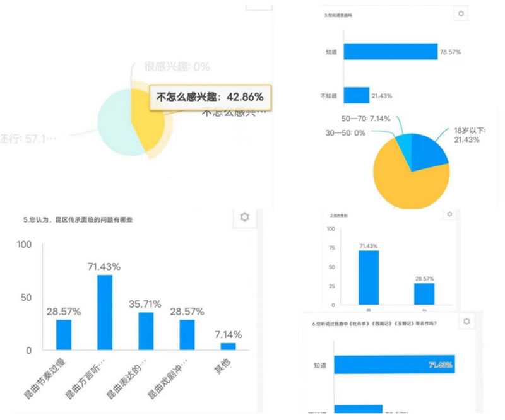This screenshot has width=505, height=420.
Task: Click the 100 axis value in the question 2 chart
Action: coord(331,229)
